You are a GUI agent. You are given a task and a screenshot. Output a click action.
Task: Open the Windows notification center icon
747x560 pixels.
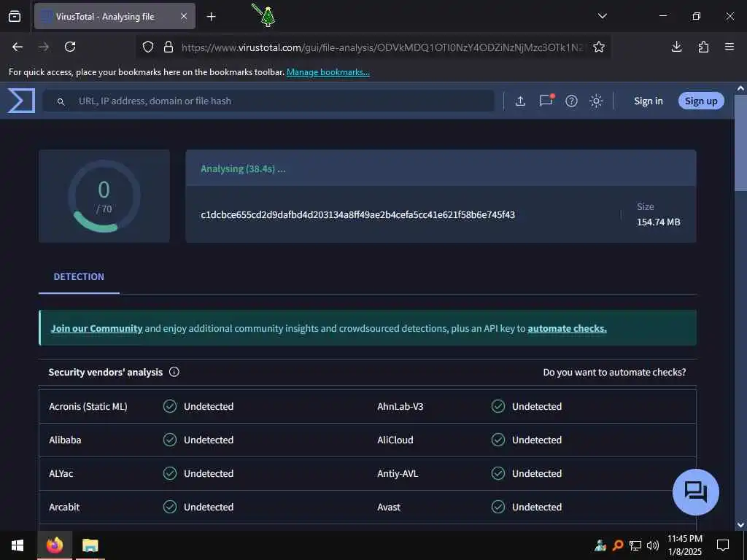tap(723, 545)
